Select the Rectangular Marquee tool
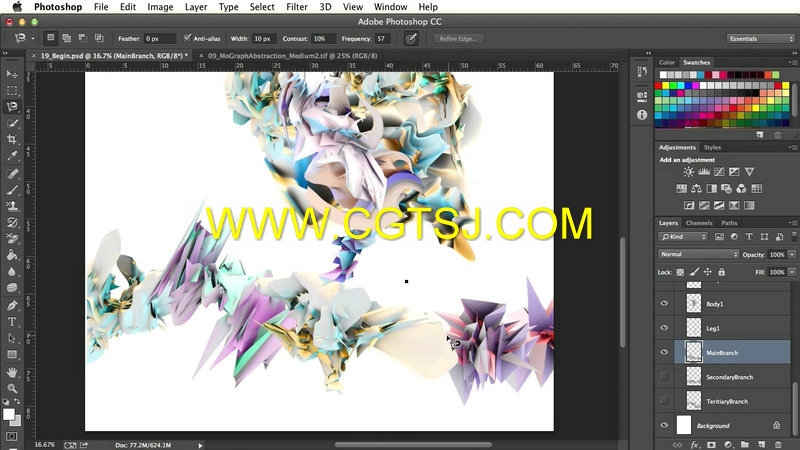The width and height of the screenshot is (800, 450). [x=12, y=91]
